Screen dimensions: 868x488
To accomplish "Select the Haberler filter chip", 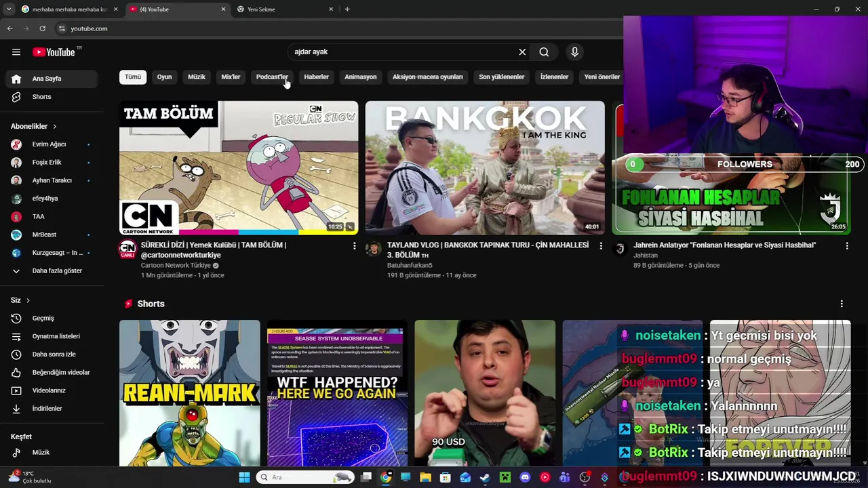I will (316, 77).
